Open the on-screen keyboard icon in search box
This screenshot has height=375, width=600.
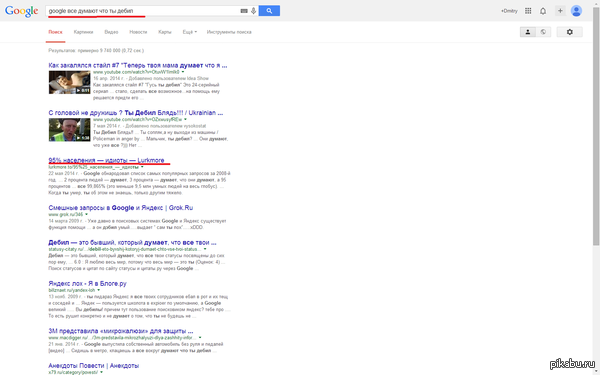244,11
